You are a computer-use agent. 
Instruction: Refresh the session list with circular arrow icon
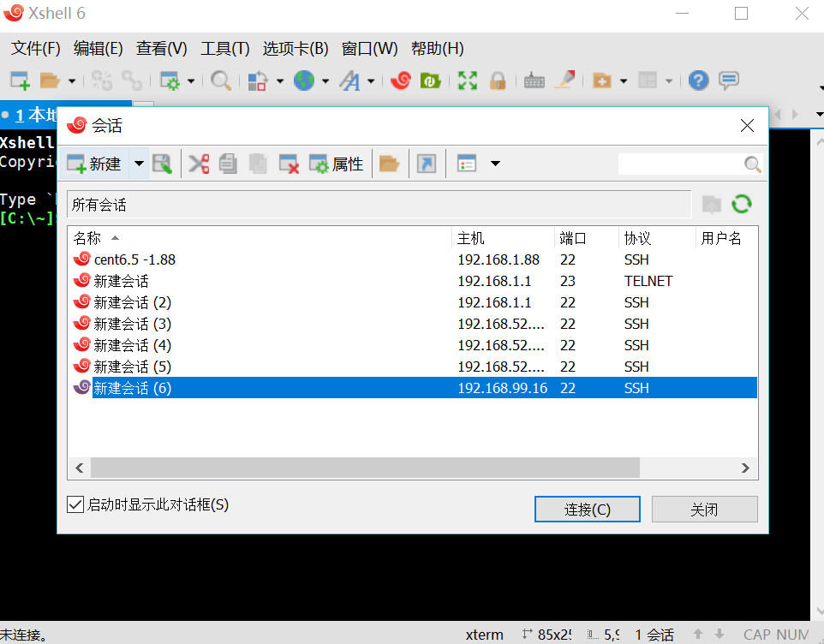coord(742,204)
